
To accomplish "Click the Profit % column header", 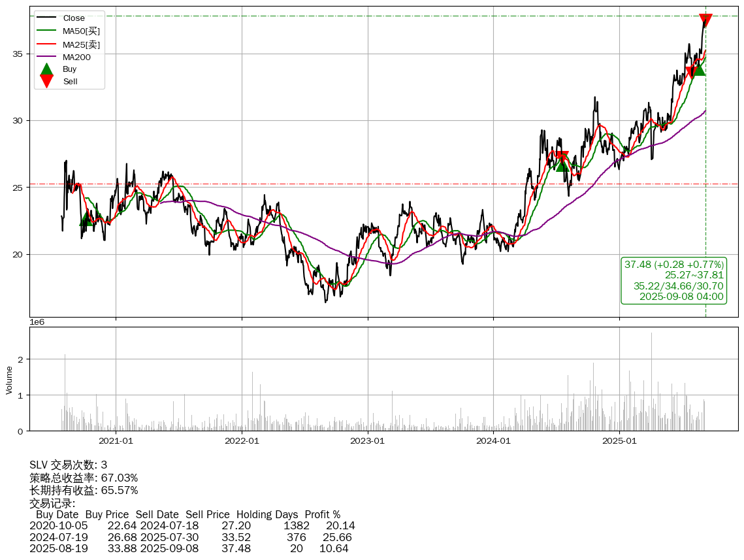I will 322,515.
